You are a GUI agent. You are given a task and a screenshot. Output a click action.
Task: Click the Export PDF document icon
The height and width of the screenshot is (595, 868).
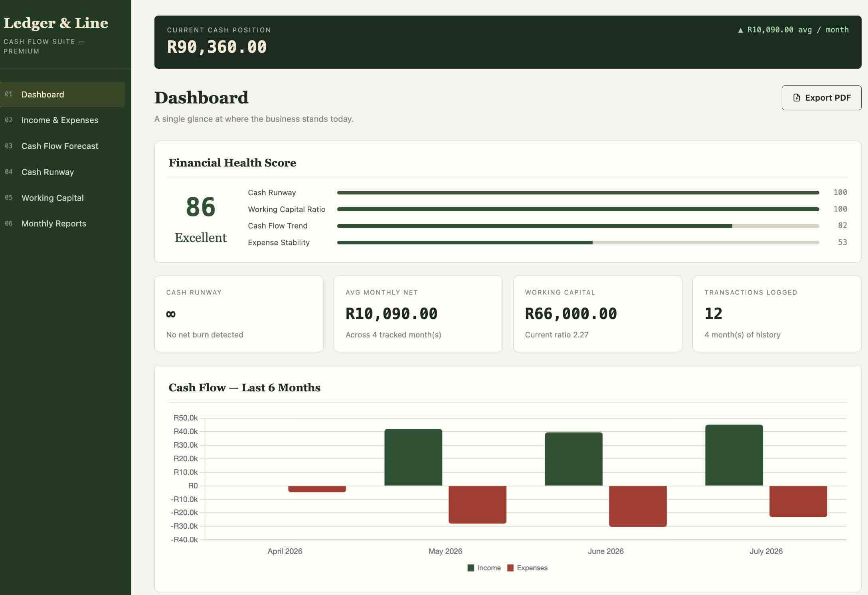coord(796,98)
